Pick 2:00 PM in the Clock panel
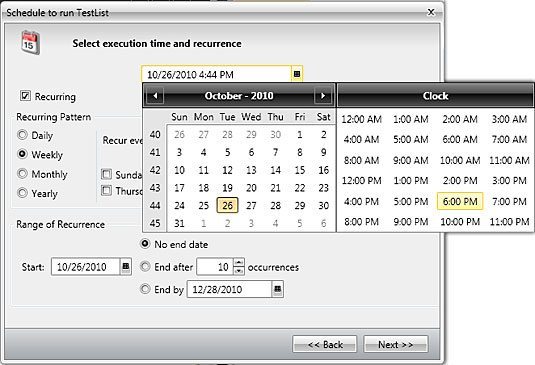The image size is (535, 365). click(x=460, y=181)
